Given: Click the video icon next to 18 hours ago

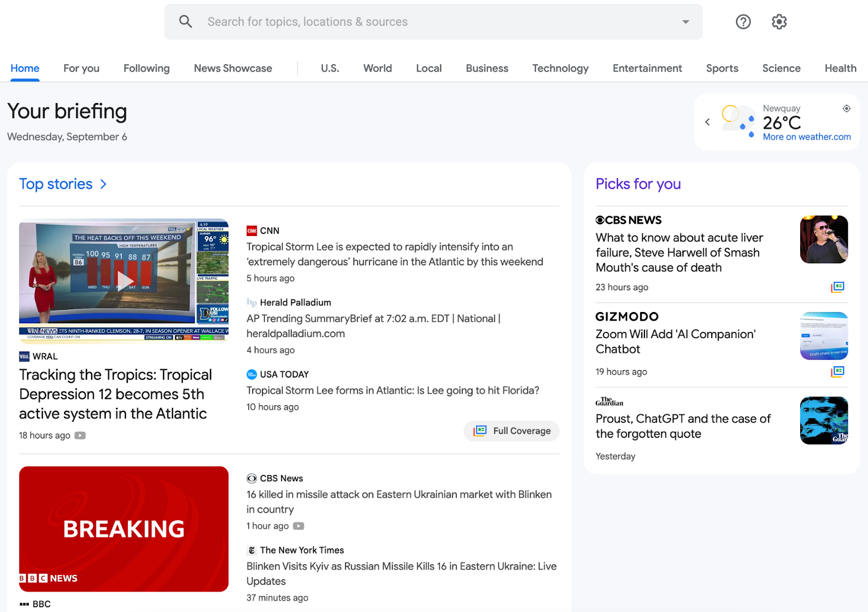Looking at the screenshot, I should pos(80,436).
